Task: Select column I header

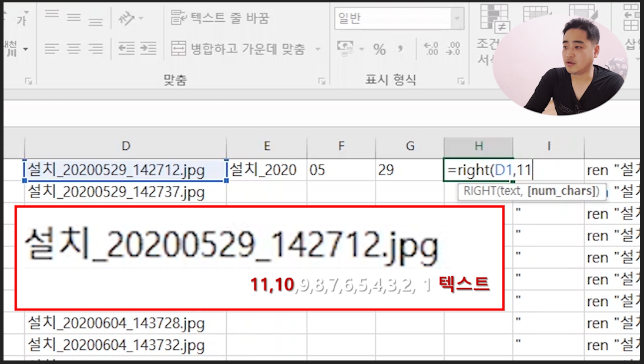Action: [x=549, y=146]
